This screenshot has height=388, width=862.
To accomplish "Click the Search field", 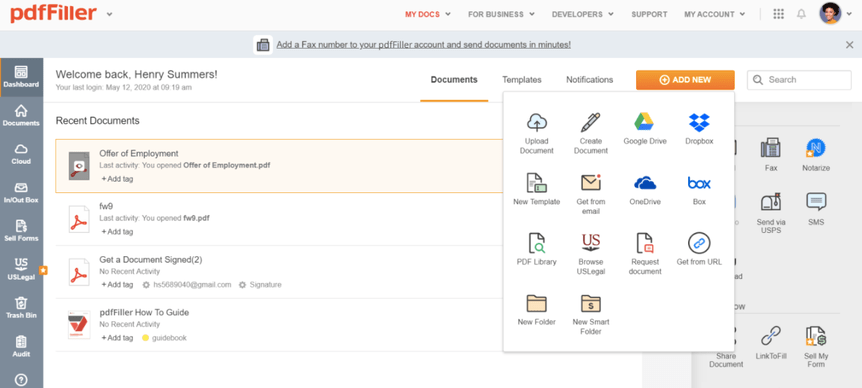I will [799, 80].
